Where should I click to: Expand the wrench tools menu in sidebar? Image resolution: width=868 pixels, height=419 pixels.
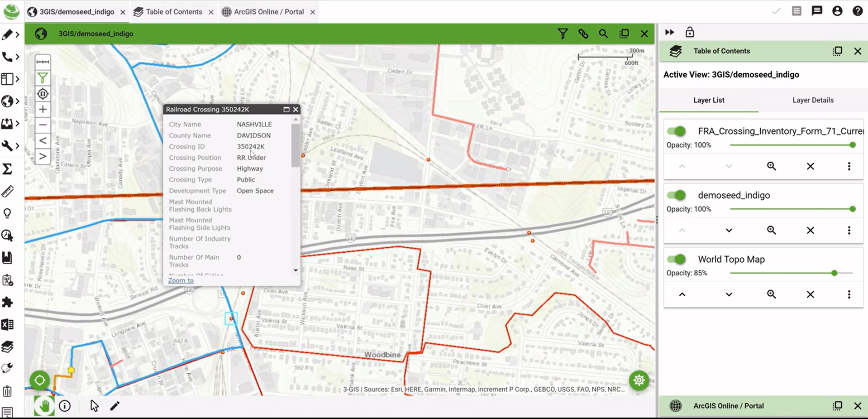(17, 145)
